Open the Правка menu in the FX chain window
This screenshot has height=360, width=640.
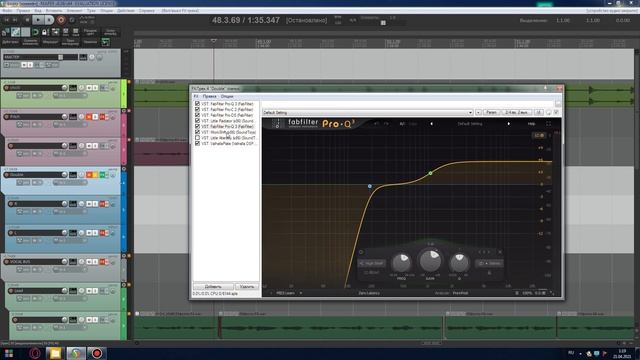[x=209, y=96]
